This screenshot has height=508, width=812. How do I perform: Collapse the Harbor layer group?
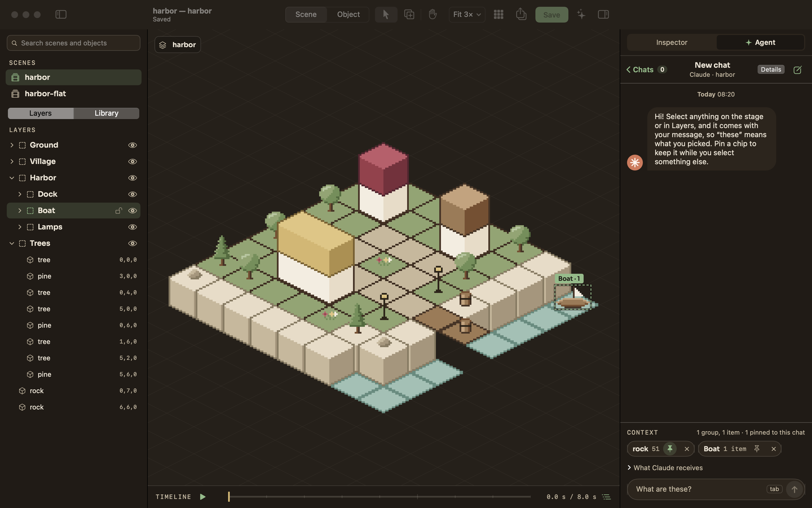(x=12, y=178)
